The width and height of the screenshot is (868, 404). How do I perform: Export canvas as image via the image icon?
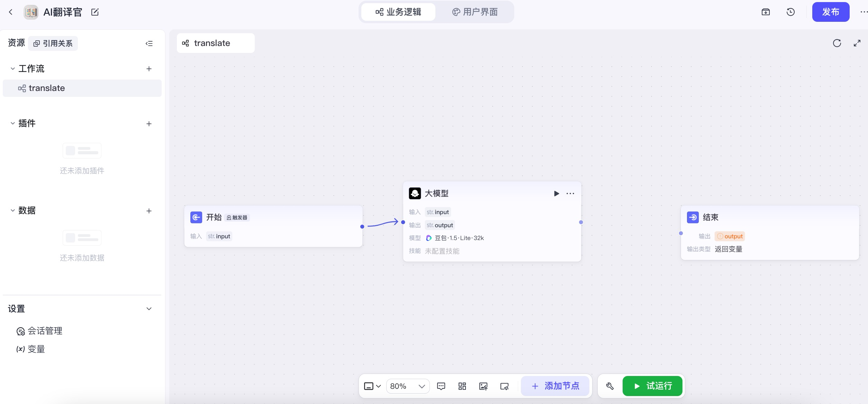[483, 386]
